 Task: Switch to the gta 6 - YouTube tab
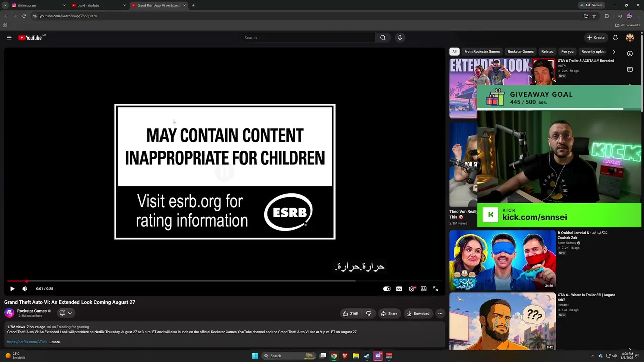coord(98,5)
